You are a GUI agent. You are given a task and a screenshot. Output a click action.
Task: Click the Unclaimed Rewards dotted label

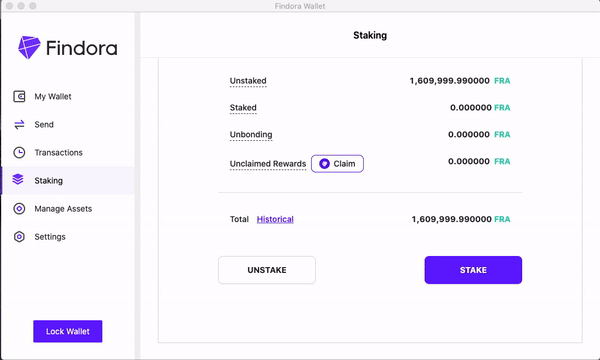pyautogui.click(x=268, y=164)
